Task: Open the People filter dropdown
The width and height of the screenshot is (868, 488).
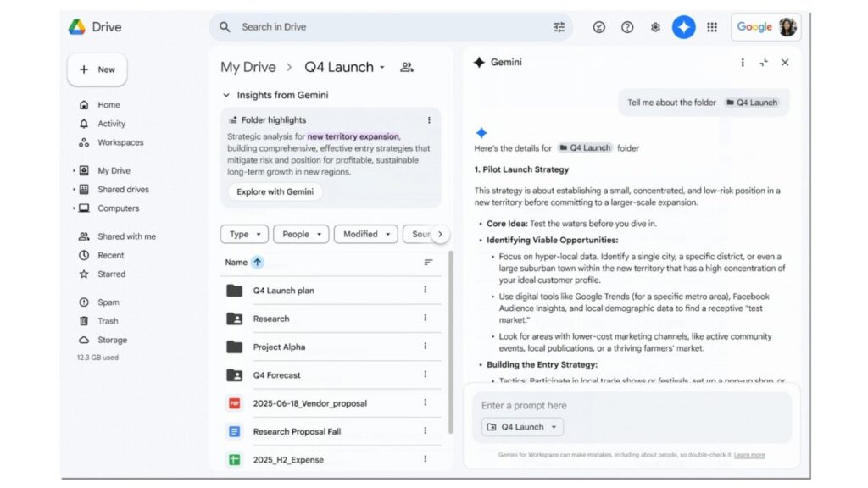Action: click(x=301, y=234)
